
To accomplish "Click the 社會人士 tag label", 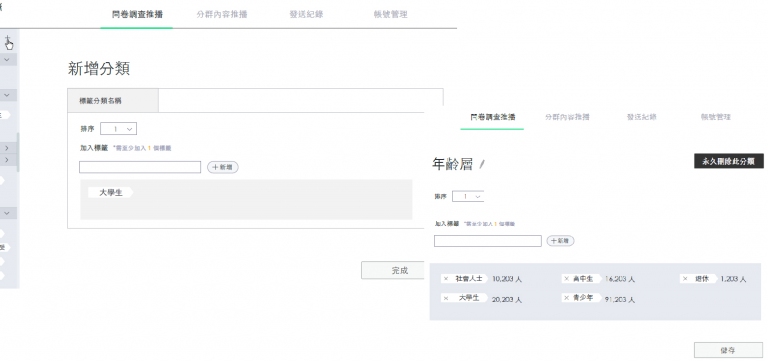I will click(x=469, y=279).
